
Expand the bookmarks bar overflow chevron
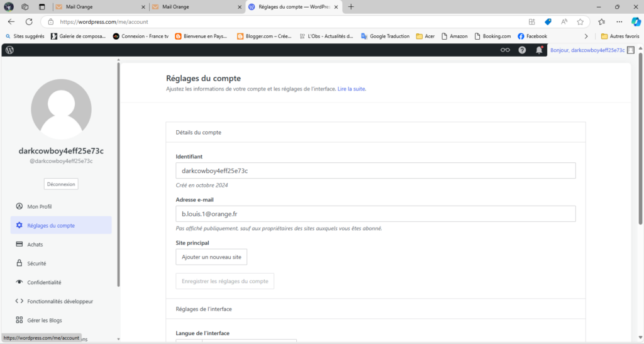pos(586,36)
